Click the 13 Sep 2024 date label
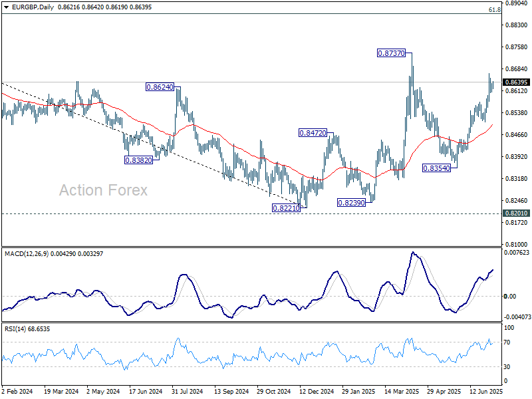The image size is (532, 399). click(231, 391)
